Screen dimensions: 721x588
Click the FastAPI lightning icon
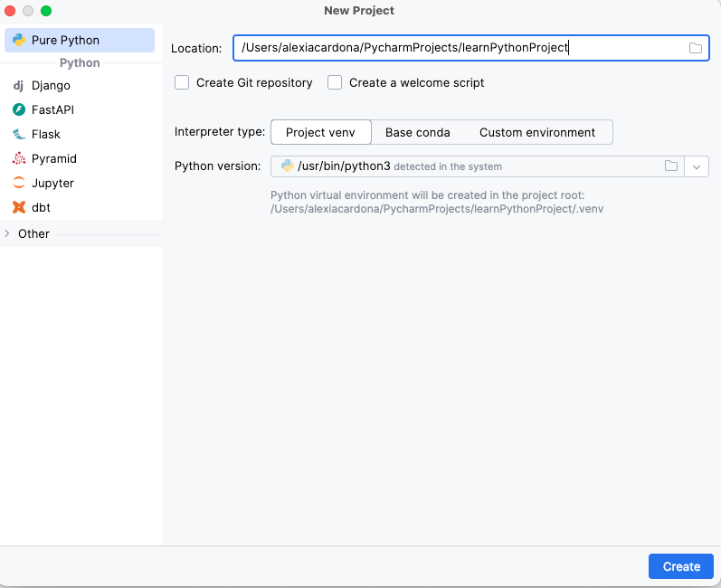pyautogui.click(x=19, y=109)
